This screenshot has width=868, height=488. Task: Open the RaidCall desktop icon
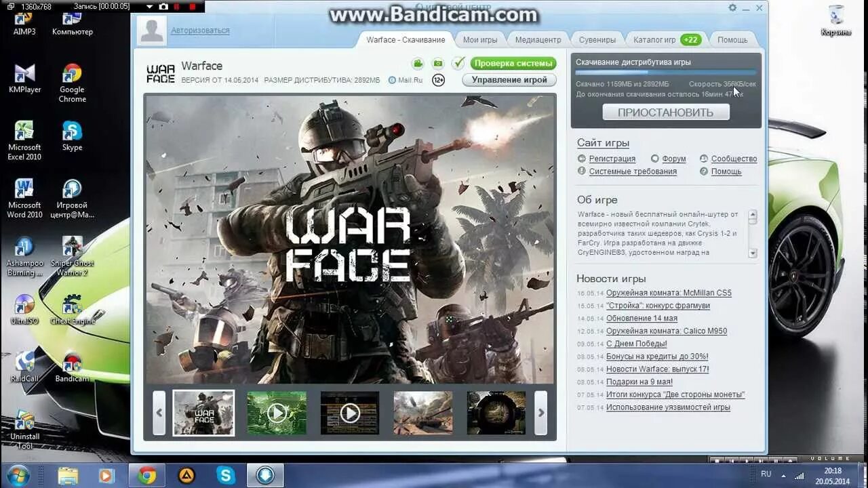[x=24, y=367]
